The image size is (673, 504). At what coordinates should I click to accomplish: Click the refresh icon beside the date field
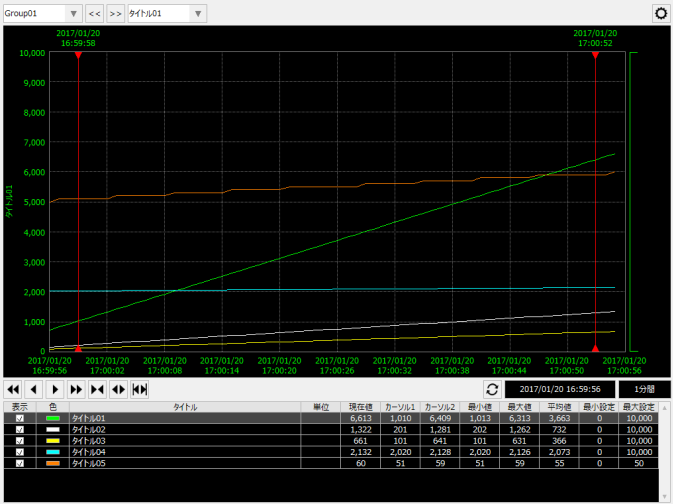(x=492, y=389)
